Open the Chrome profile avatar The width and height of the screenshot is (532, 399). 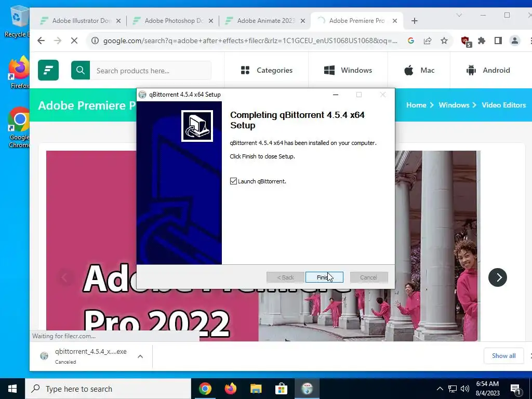515,41
